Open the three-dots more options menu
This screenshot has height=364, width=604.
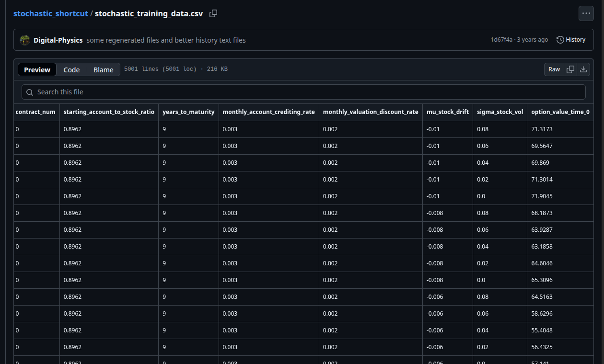pos(586,13)
